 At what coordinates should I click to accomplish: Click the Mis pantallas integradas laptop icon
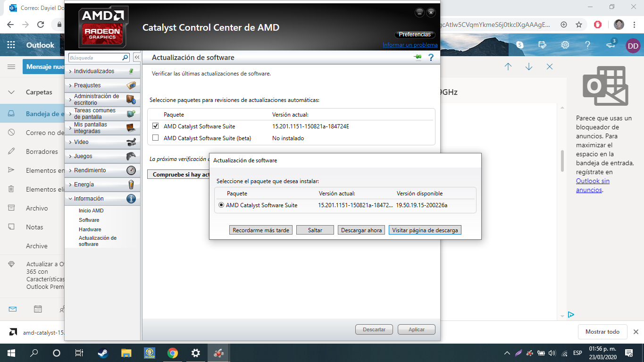131,128
